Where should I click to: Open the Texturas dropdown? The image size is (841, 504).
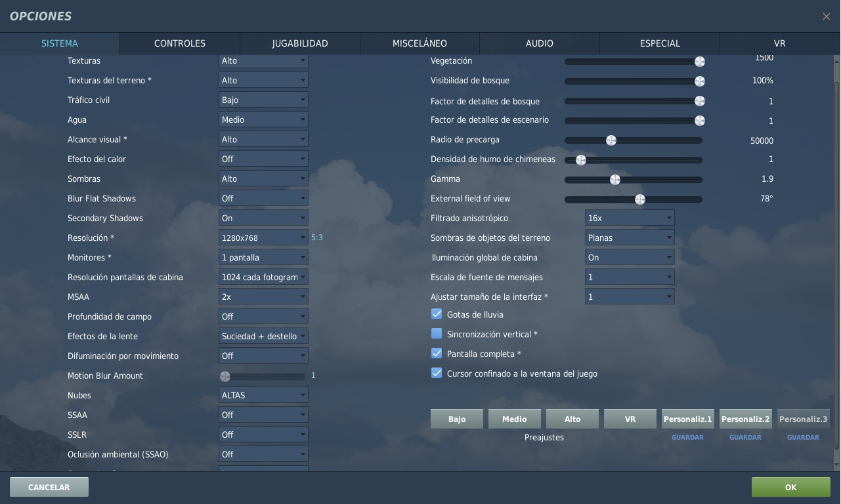click(263, 60)
